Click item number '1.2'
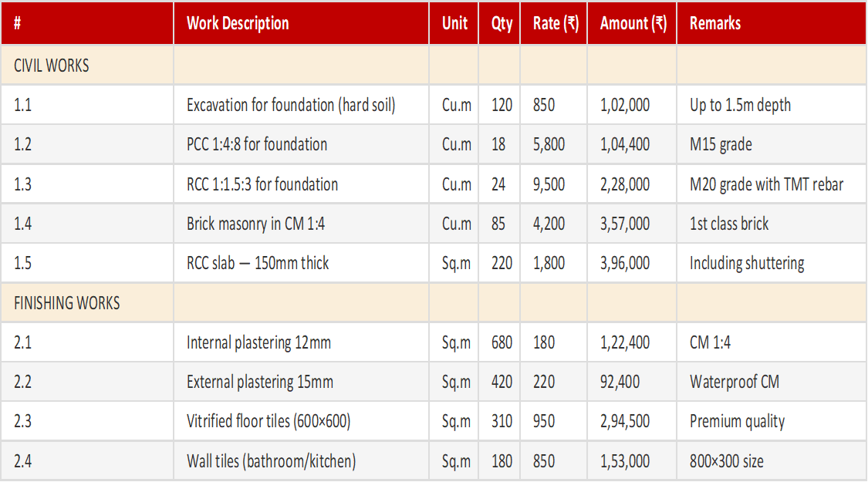This screenshot has width=868, height=482. click(22, 144)
